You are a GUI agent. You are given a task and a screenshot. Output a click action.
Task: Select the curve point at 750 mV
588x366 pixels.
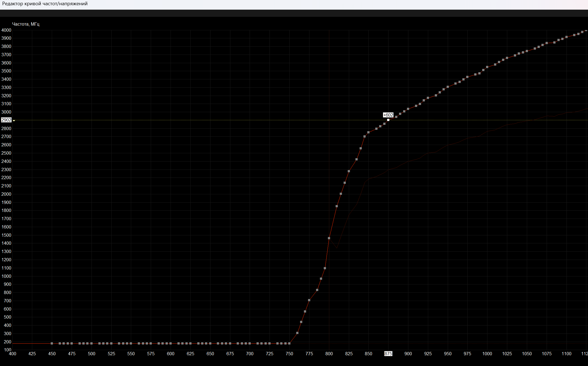(289, 343)
